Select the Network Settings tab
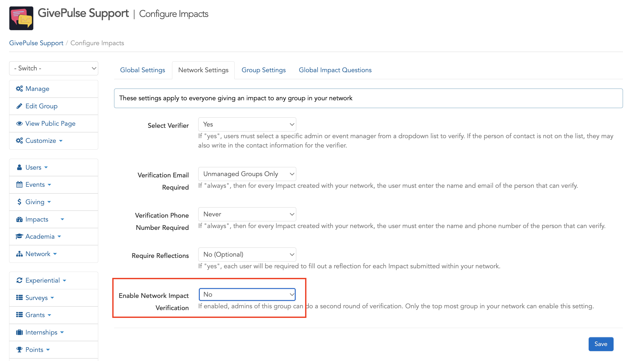644x361 pixels. coord(203,70)
